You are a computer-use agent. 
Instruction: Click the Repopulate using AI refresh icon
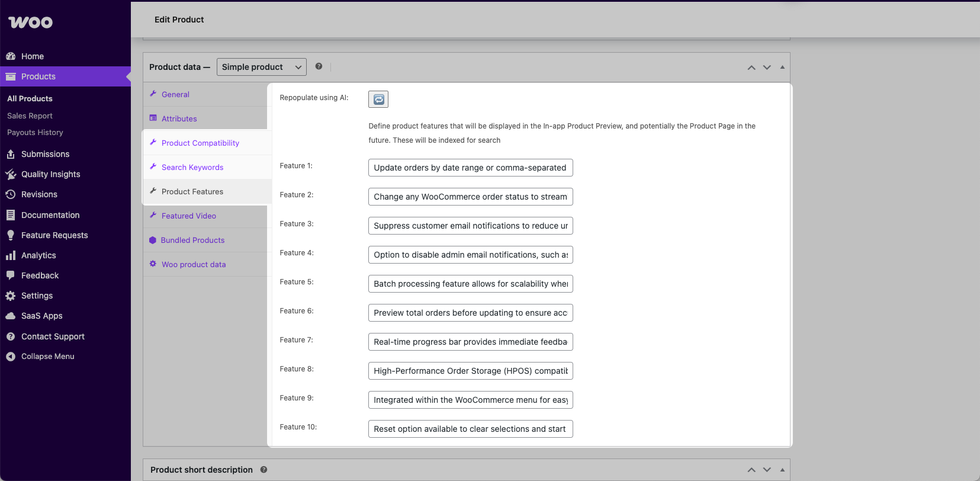378,100
